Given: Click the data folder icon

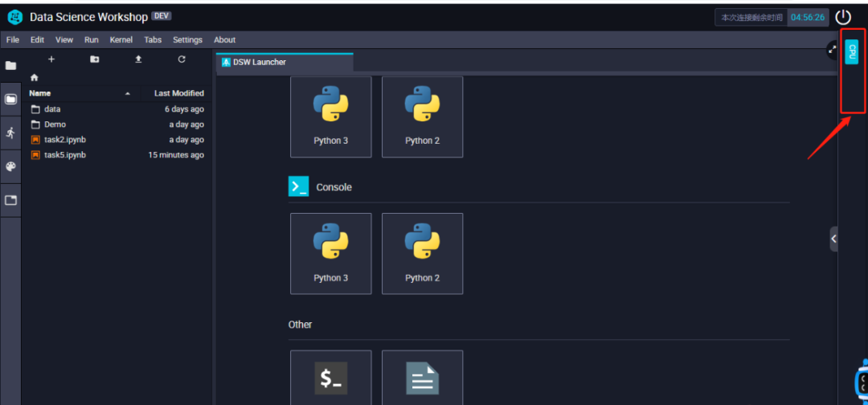Looking at the screenshot, I should click(x=35, y=109).
